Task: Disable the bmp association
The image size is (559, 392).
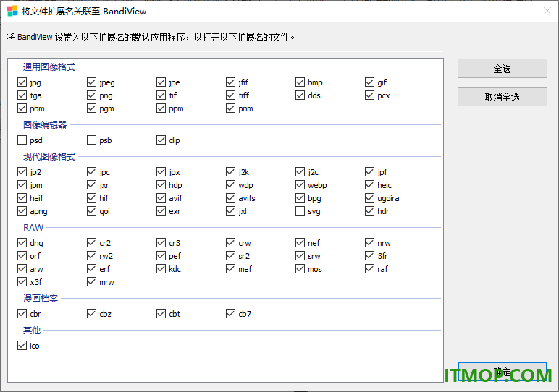Action: [300, 82]
